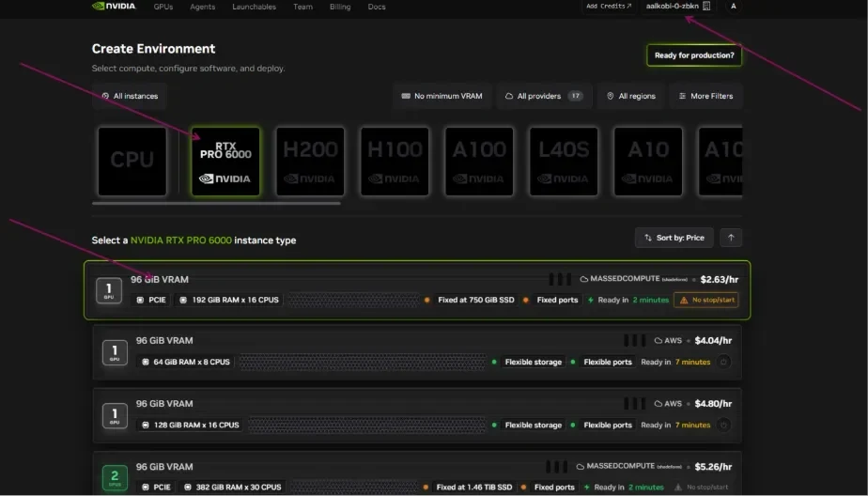Screen dimensions: 868x496
Task: Select the A10 GPU card
Action: click(648, 161)
